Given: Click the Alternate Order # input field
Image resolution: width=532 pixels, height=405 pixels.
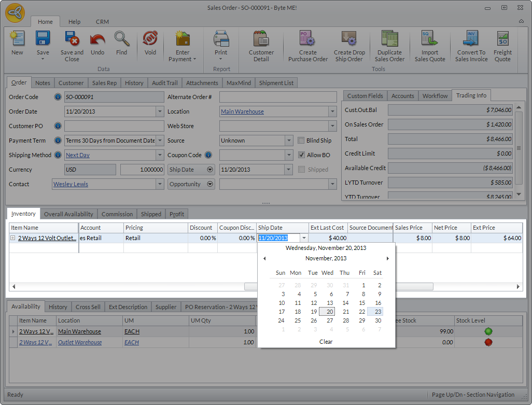Looking at the screenshot, I should (x=278, y=97).
